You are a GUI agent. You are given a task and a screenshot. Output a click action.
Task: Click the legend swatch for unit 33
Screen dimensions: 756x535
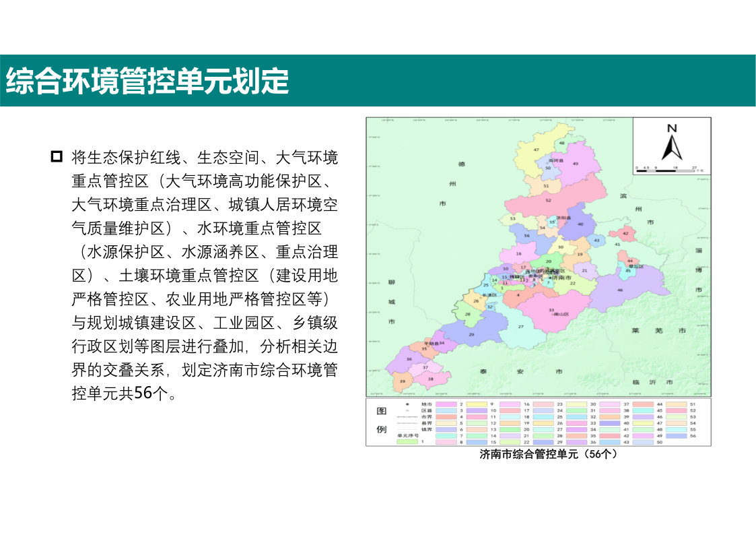(x=577, y=423)
